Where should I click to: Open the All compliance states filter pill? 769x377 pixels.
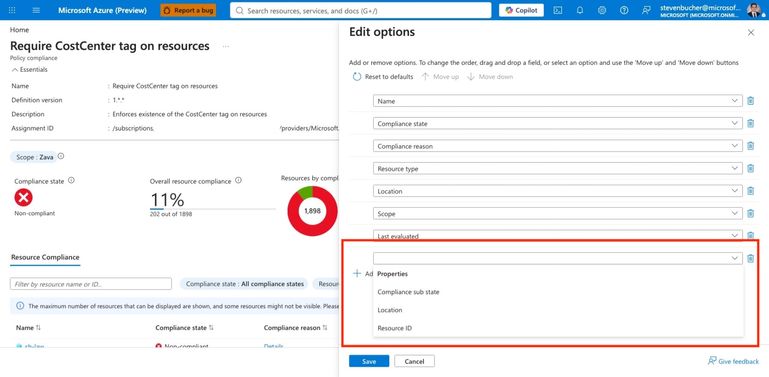pos(245,284)
